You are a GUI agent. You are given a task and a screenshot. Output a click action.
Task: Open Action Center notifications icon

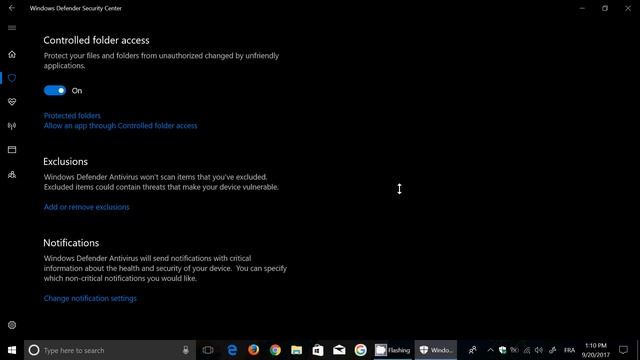623,350
